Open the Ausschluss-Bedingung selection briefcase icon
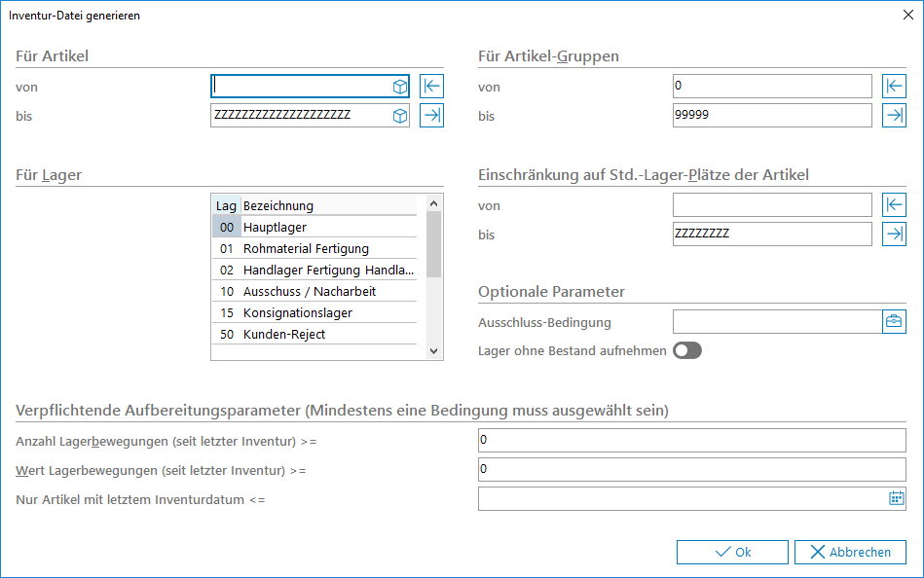Screen dimensions: 924x578 (x=894, y=322)
